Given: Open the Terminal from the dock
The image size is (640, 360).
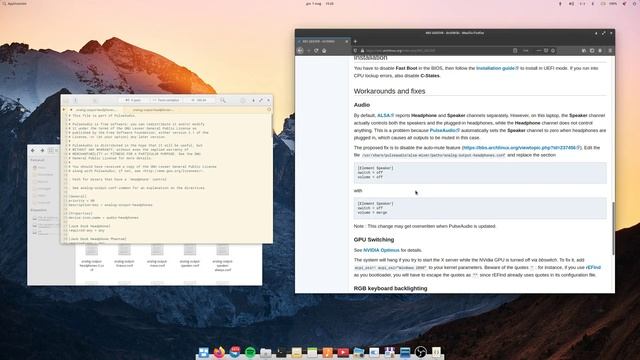Looking at the screenshot, I should point(281,352).
